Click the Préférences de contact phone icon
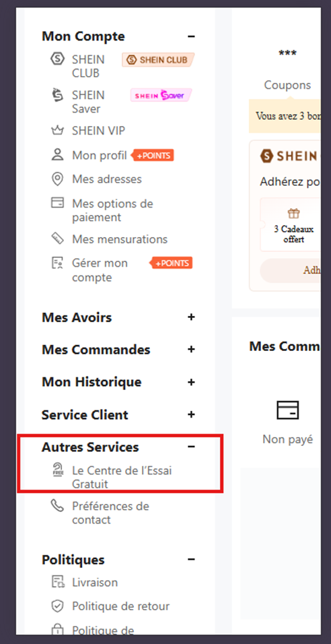 (x=57, y=506)
